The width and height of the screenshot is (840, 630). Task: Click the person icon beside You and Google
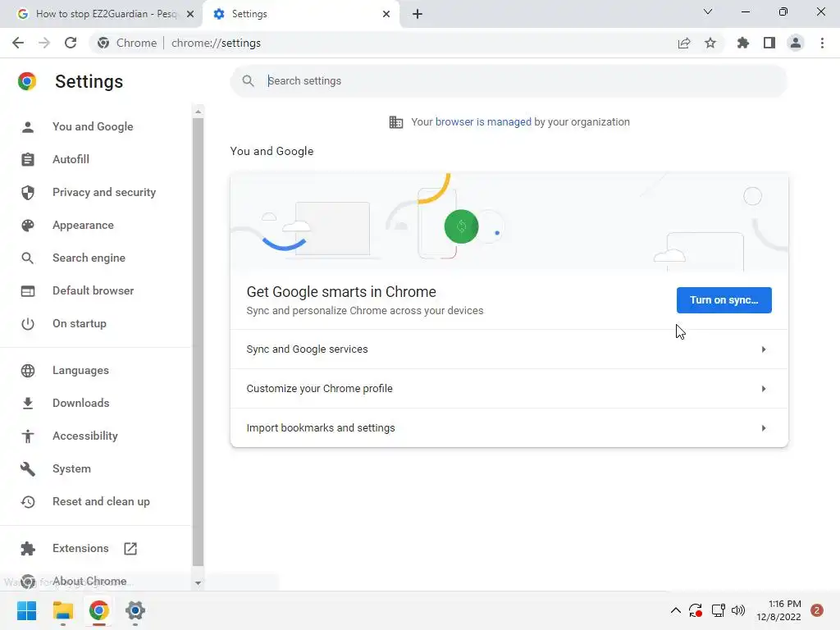[x=28, y=127]
